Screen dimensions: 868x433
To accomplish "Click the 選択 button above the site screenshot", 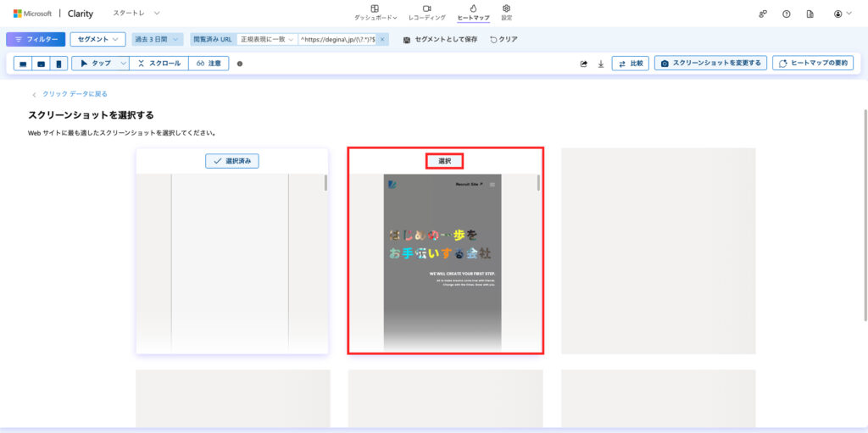I will [445, 161].
